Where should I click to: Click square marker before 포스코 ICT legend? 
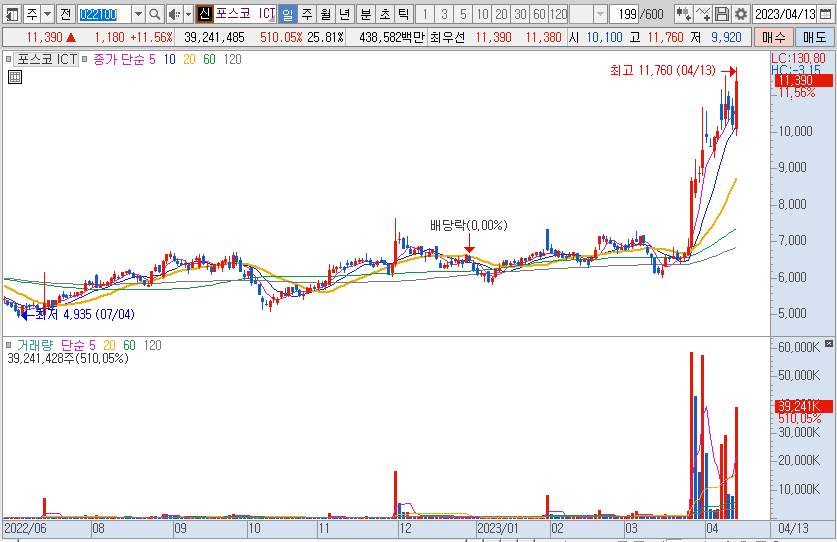[x=9, y=59]
